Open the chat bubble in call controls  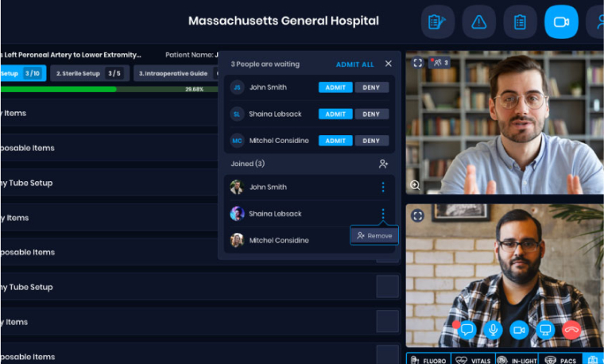[x=467, y=329]
